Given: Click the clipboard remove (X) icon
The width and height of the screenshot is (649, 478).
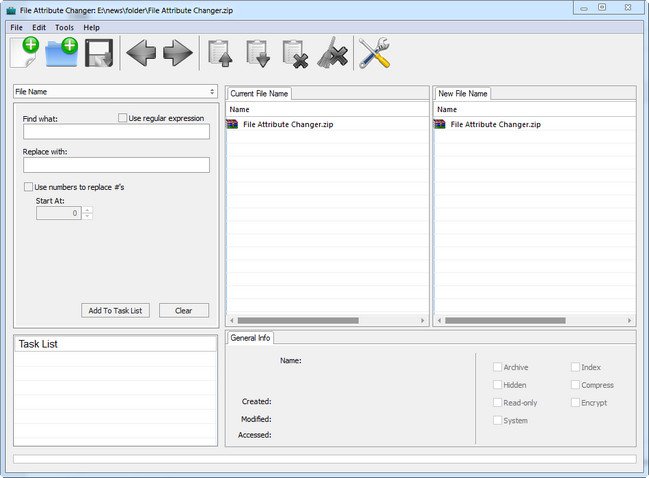Looking at the screenshot, I should click(296, 53).
